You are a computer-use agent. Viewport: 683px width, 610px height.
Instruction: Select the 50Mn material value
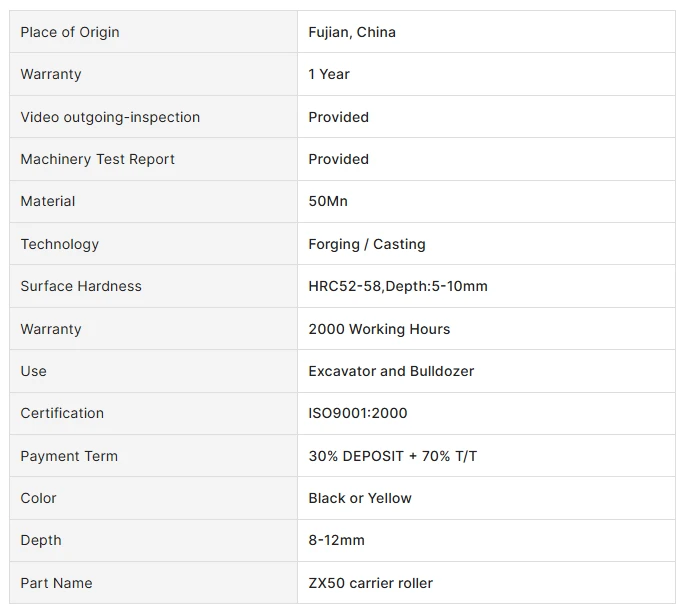pyautogui.click(x=328, y=201)
